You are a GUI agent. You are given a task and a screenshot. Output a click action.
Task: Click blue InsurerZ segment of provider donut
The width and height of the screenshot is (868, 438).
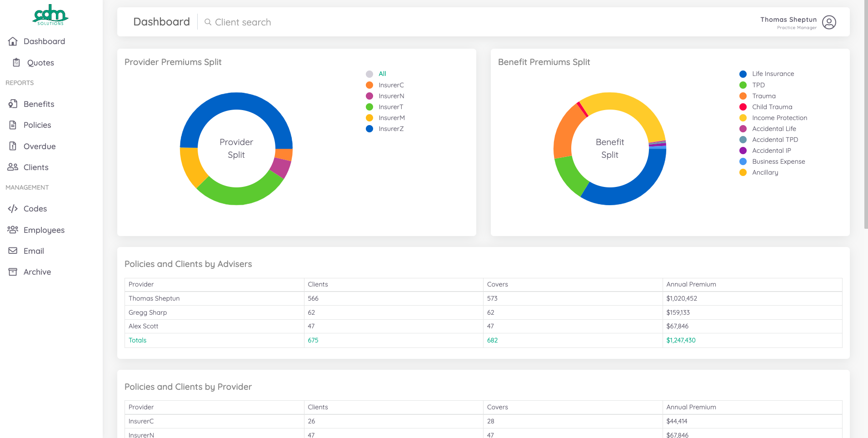point(236,101)
